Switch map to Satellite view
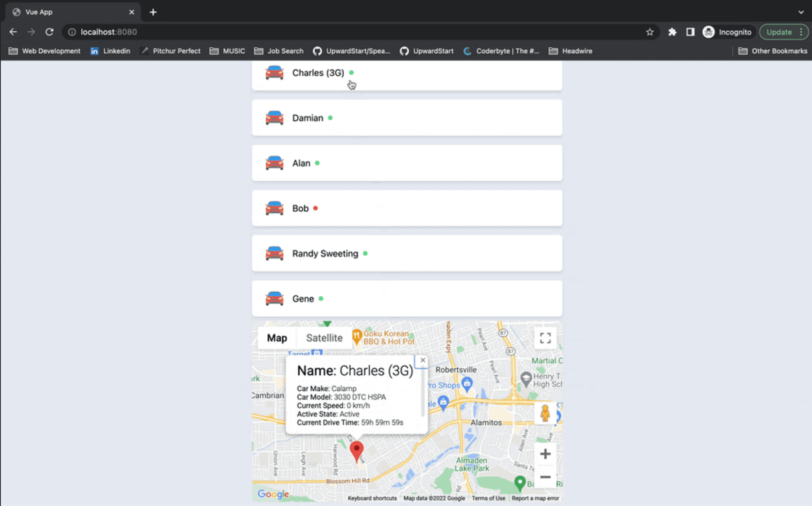This screenshot has width=812, height=506. point(324,338)
